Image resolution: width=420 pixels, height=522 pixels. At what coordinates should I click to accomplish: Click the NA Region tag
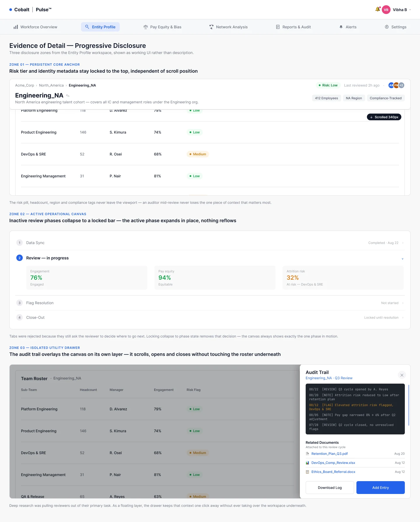pos(354,98)
